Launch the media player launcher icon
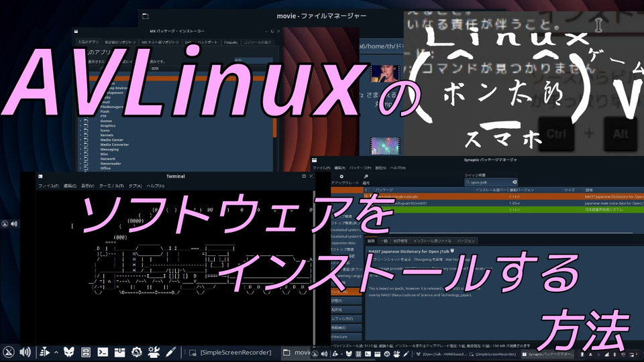The width and height of the screenshot is (644, 362). (44, 352)
